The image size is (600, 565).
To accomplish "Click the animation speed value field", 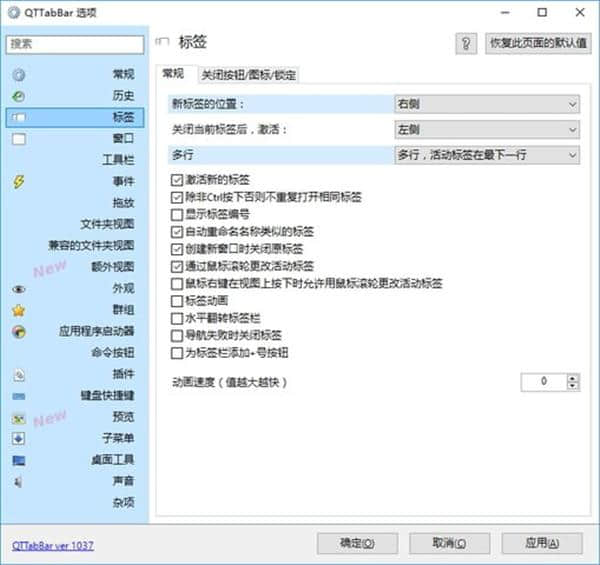I will tap(544, 382).
